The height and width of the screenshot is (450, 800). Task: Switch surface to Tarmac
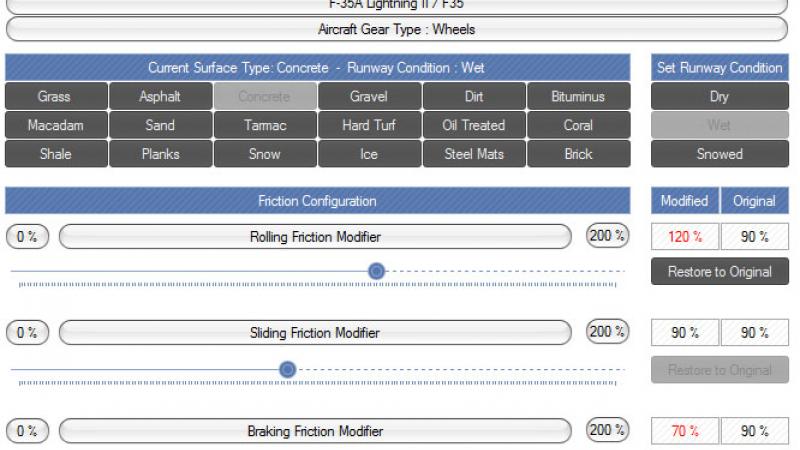point(265,126)
